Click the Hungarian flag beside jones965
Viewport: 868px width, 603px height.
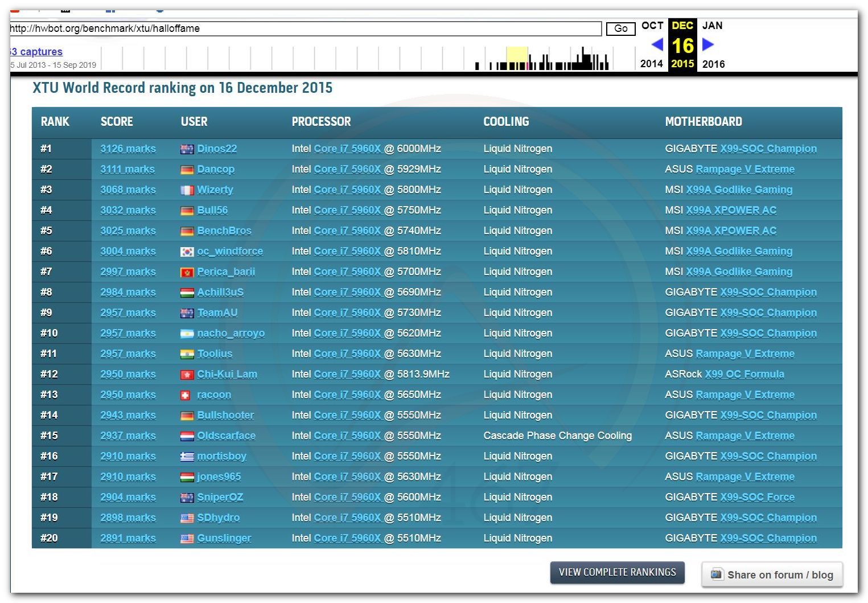click(x=187, y=477)
